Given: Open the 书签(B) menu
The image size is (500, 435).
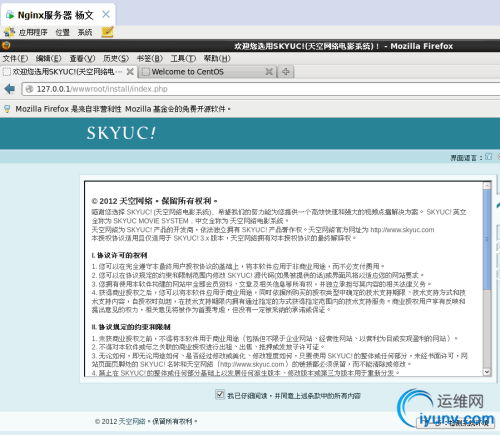Looking at the screenshot, I should click(150, 59).
